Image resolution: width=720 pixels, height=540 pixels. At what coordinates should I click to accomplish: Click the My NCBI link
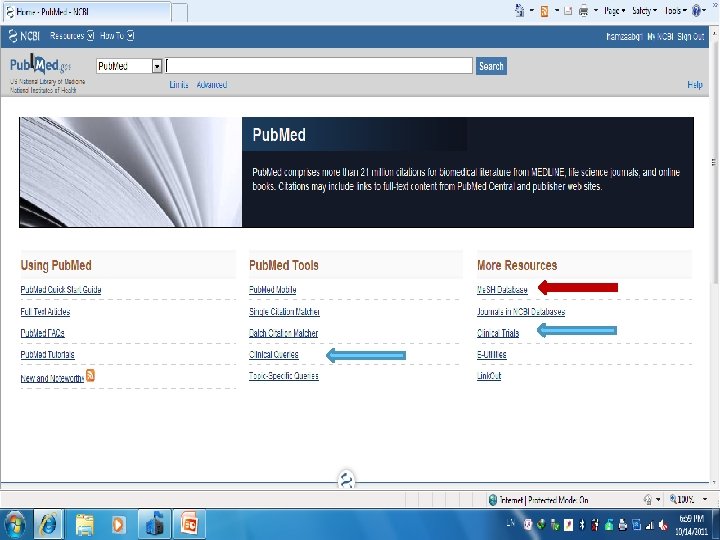[660, 36]
